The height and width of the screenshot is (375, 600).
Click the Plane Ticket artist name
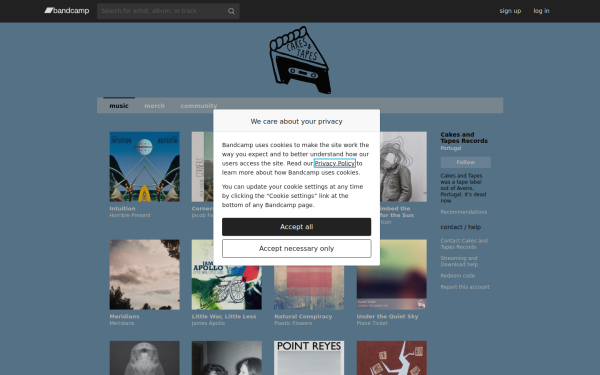point(372,323)
